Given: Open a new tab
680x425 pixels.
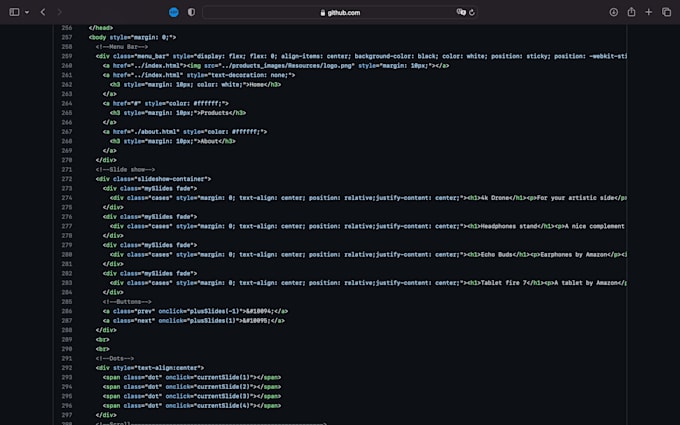Looking at the screenshot, I should [x=648, y=12].
